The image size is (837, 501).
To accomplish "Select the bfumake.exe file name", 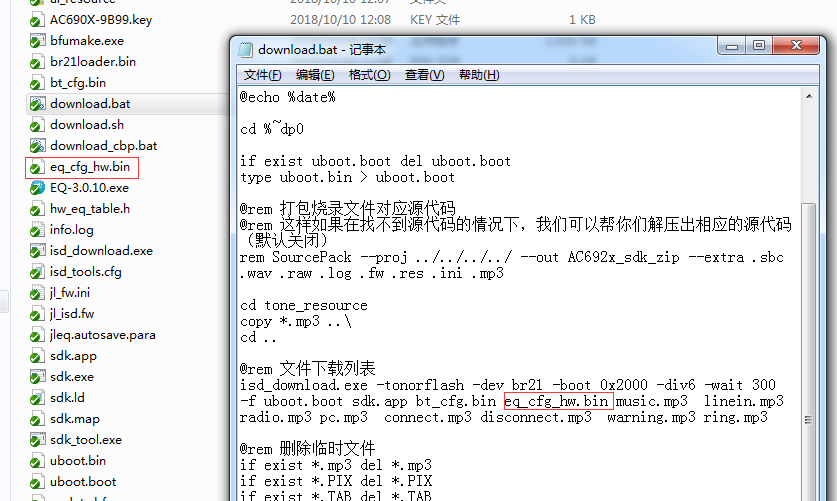I will point(87,41).
